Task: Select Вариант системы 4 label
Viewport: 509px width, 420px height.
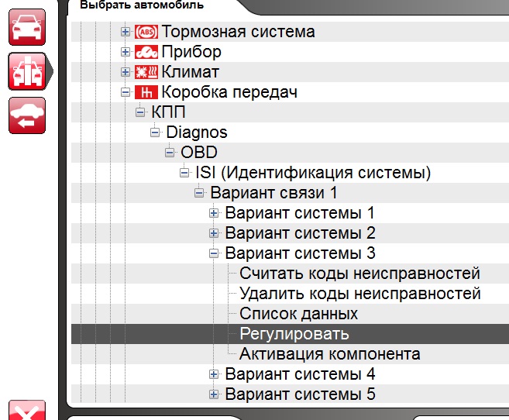Action: 301,374
